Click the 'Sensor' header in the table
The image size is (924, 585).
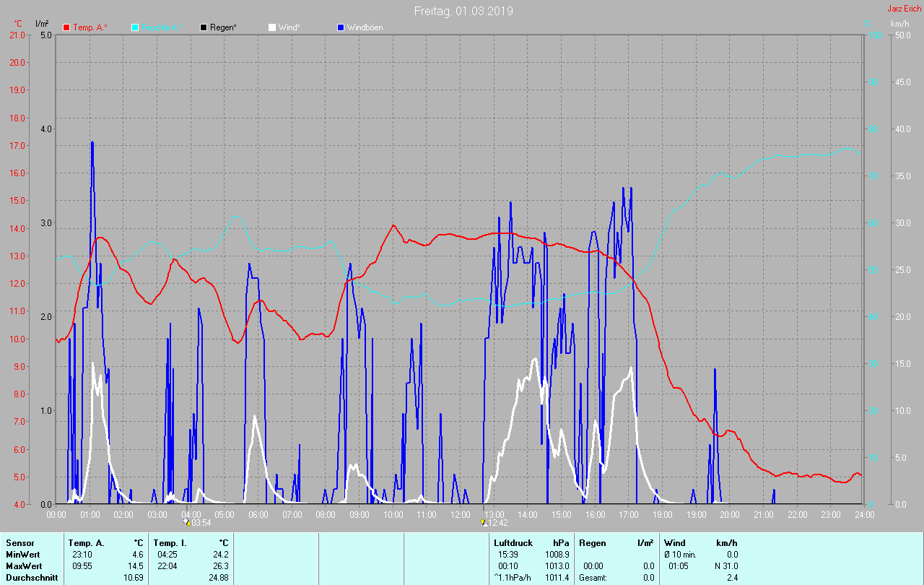pos(19,543)
